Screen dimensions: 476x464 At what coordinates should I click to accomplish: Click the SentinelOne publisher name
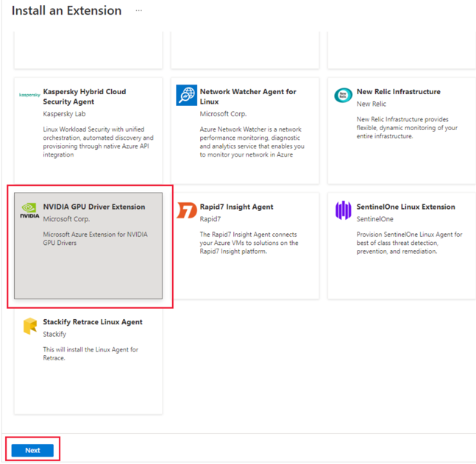pos(374,219)
